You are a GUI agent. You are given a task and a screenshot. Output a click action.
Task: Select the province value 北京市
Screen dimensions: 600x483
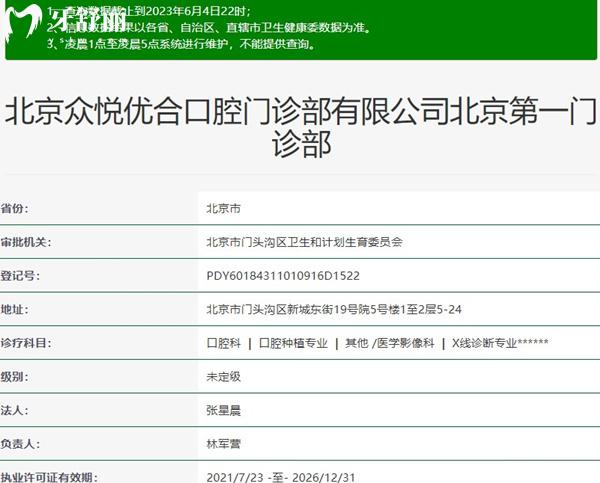coord(223,209)
